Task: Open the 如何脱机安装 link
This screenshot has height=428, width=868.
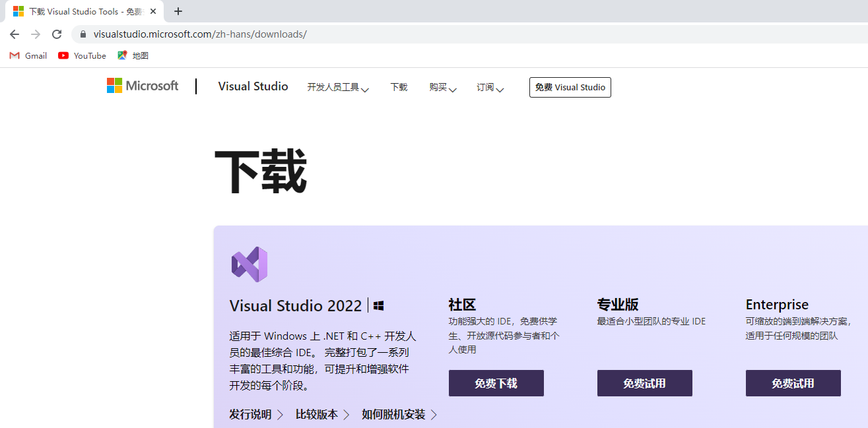Action: tap(399, 415)
